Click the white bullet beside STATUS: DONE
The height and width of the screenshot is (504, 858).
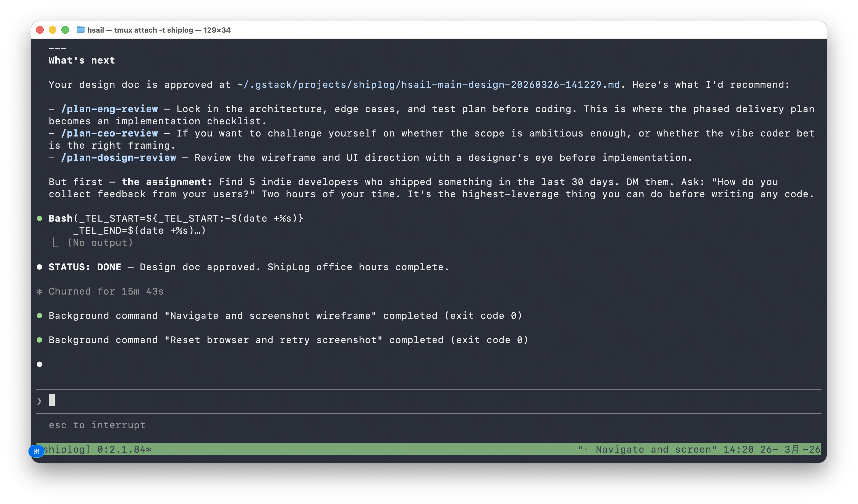pos(40,267)
